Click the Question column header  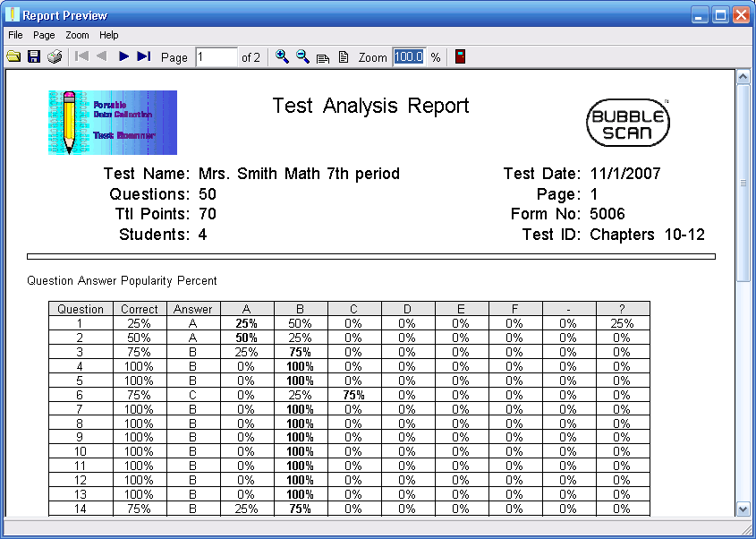click(x=81, y=309)
